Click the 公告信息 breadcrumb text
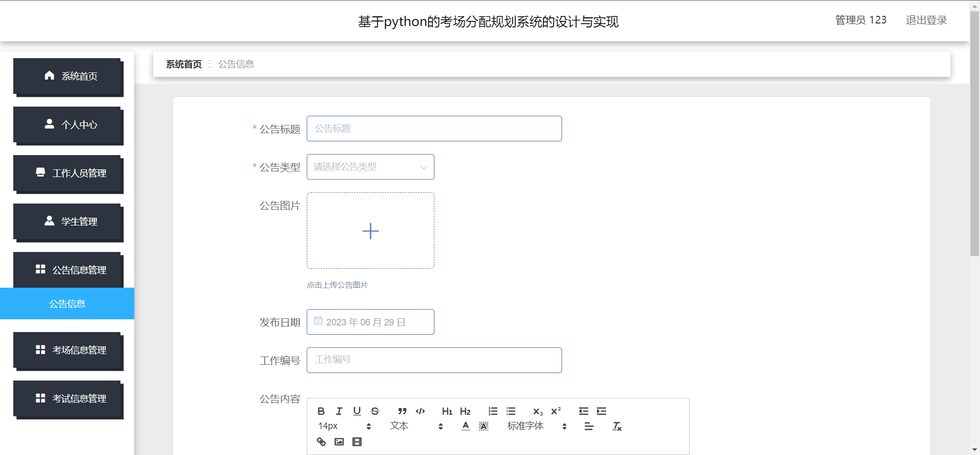 point(236,64)
